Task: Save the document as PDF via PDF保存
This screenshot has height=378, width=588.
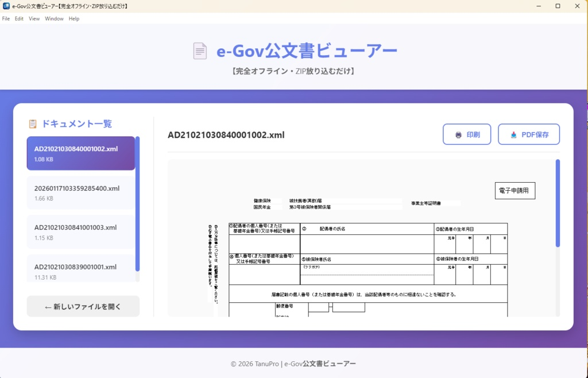Action: 529,134
